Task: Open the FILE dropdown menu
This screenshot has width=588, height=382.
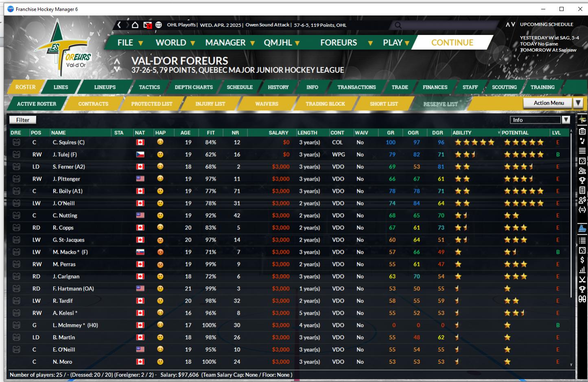Action: 130,43
